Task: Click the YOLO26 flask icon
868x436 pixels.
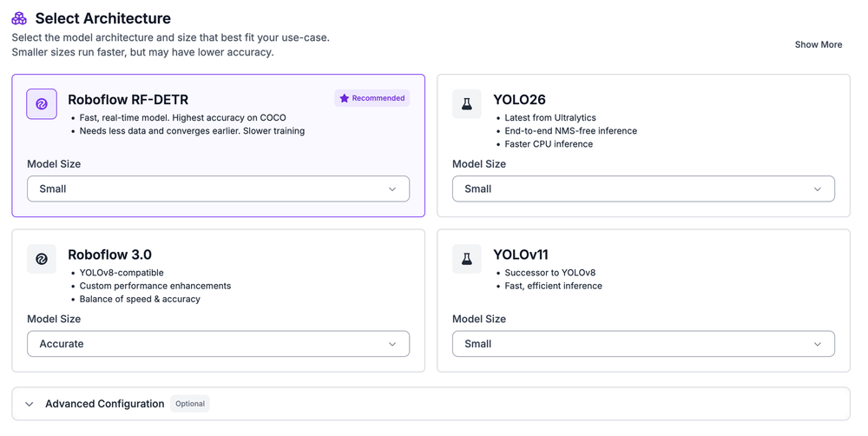Action: pyautogui.click(x=467, y=103)
